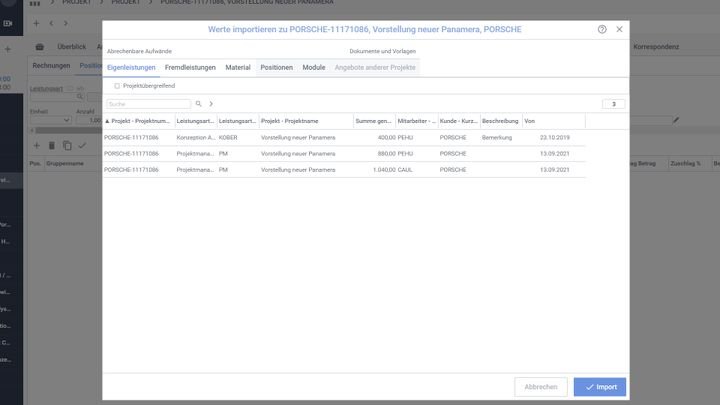Image resolution: width=720 pixels, height=405 pixels.
Task: Open the Material tab
Action: tap(238, 67)
